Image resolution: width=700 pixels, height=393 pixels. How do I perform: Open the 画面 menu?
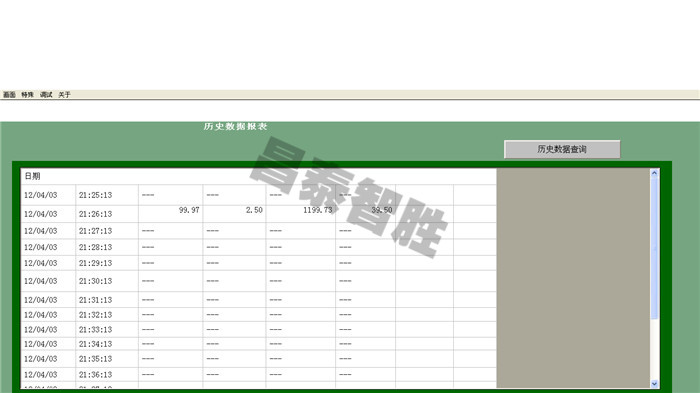9,95
